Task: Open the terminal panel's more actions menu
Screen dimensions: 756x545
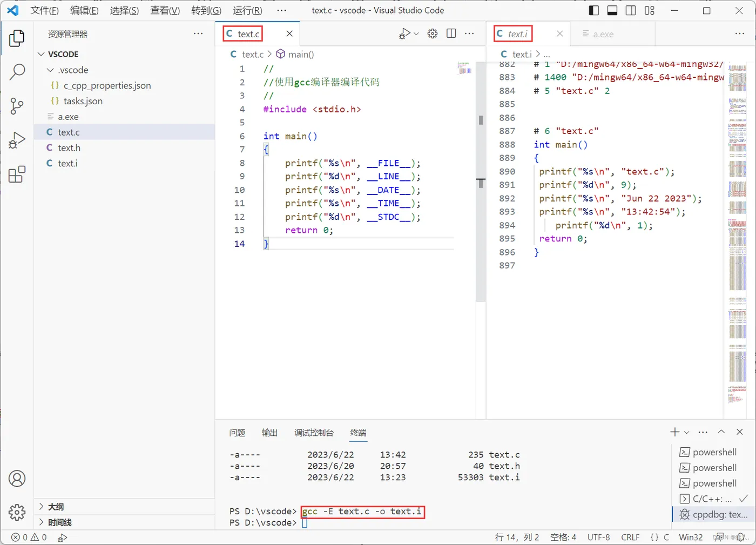Action: point(703,432)
